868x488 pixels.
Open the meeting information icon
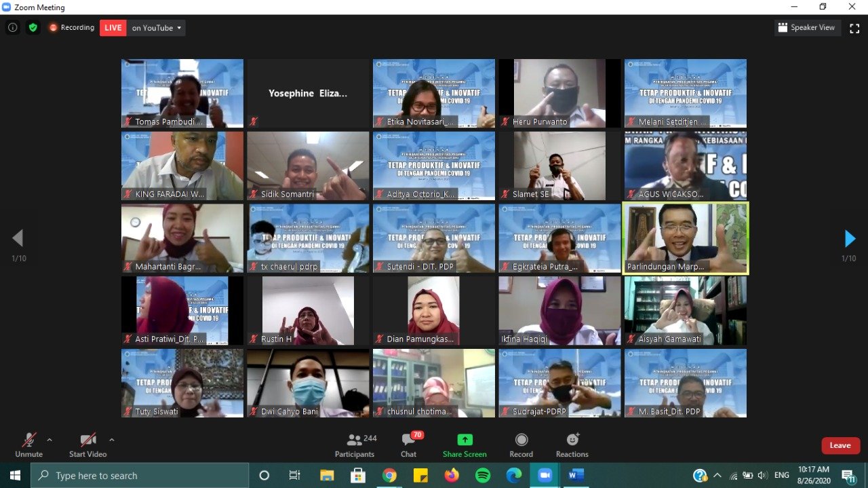[x=12, y=28]
